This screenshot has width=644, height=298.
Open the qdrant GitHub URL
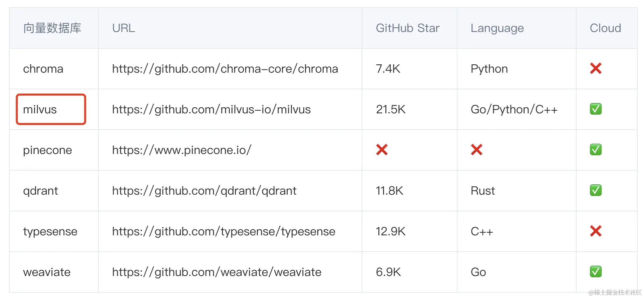204,191
